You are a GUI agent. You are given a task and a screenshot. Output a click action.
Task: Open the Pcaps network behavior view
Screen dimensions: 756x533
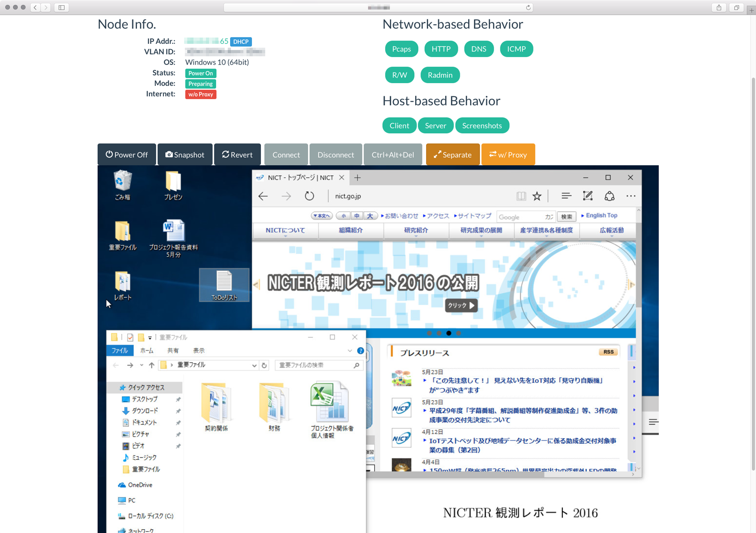(402, 49)
